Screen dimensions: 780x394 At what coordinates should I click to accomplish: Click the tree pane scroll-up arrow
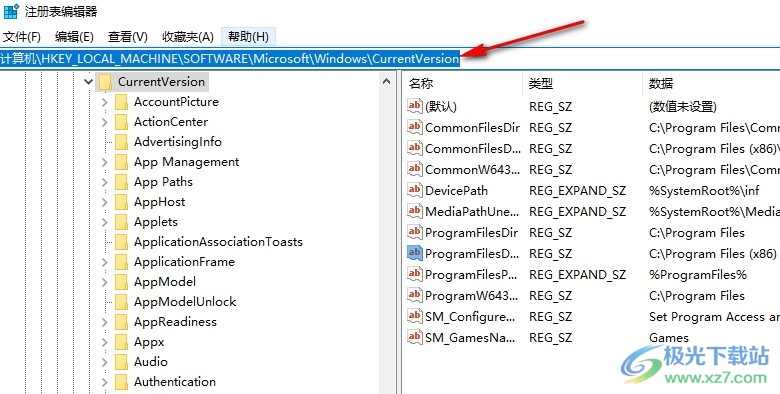pos(387,81)
